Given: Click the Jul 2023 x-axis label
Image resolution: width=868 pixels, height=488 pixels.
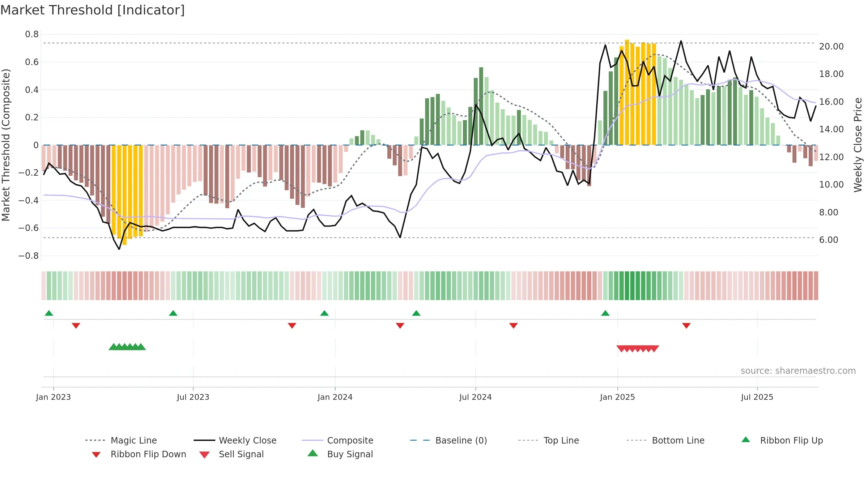Looking at the screenshot, I should pyautogui.click(x=193, y=397).
